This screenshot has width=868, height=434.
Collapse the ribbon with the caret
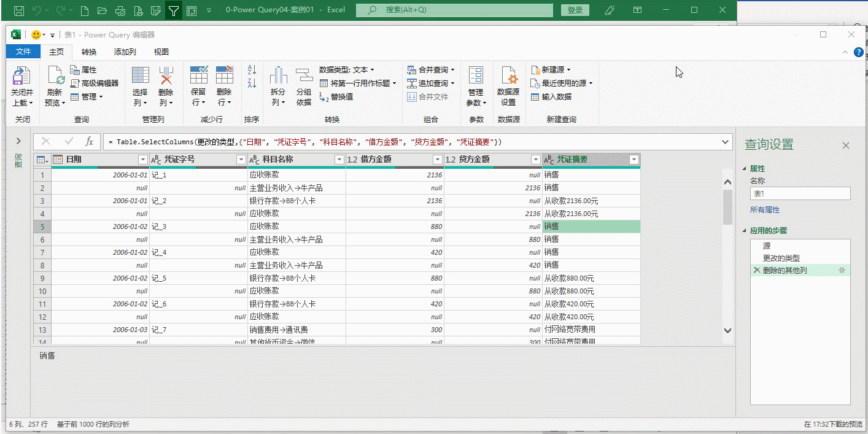coord(847,53)
